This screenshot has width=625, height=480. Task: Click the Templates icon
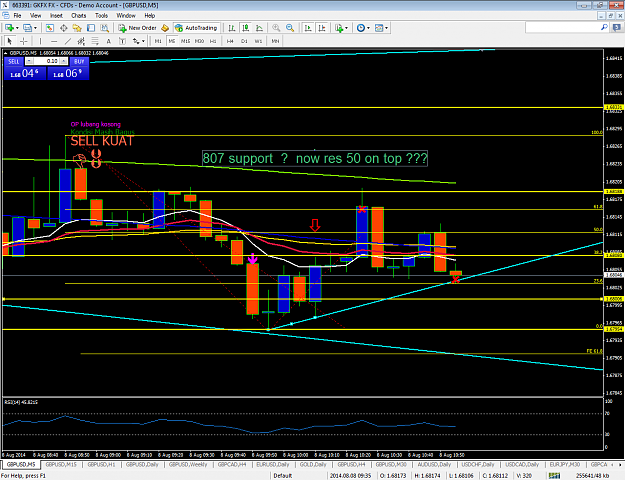pos(379,28)
